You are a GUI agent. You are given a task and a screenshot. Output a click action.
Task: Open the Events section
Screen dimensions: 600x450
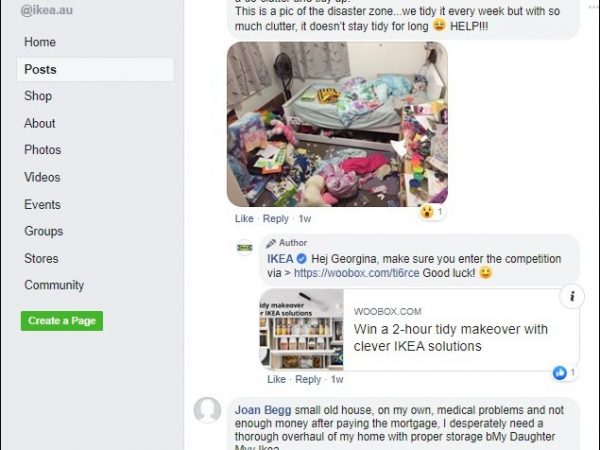pos(42,205)
